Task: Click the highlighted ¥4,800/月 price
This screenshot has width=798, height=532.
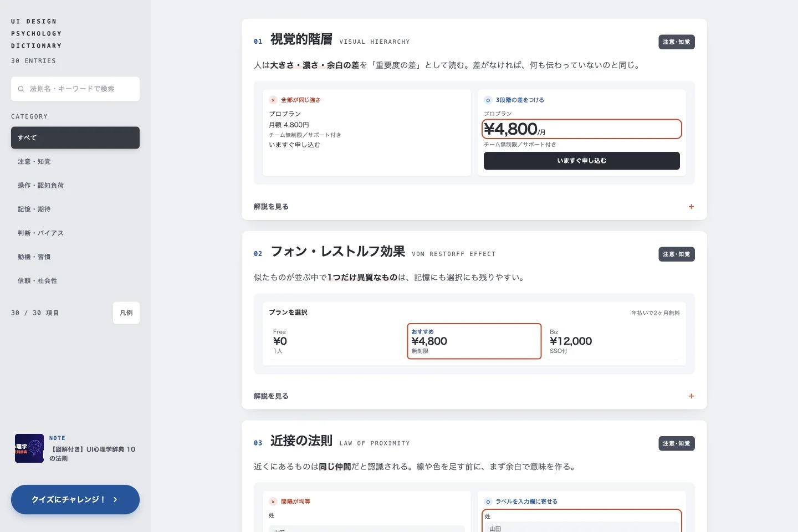Action: point(581,129)
